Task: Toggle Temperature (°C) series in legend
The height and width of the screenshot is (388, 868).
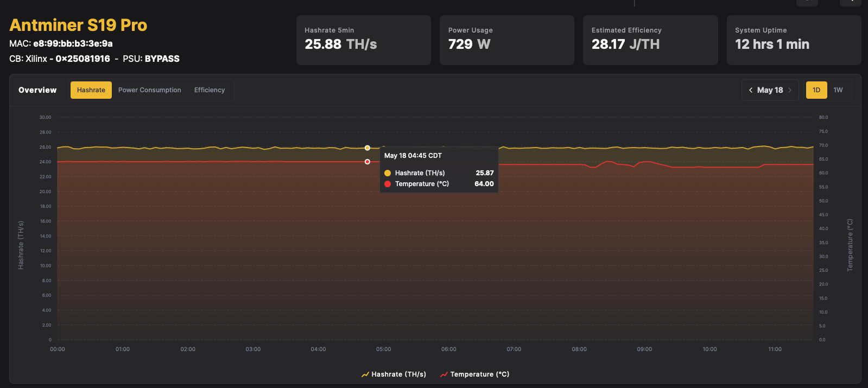Action: pos(475,374)
